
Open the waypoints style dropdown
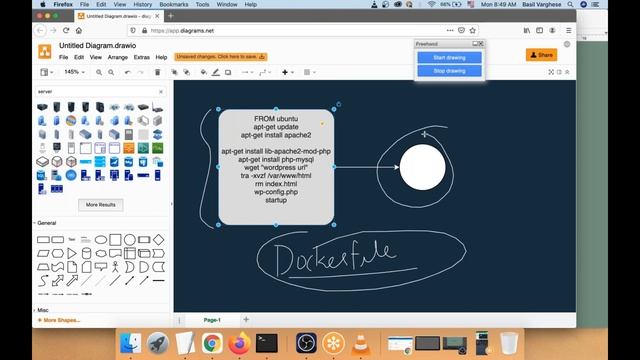[x=265, y=72]
